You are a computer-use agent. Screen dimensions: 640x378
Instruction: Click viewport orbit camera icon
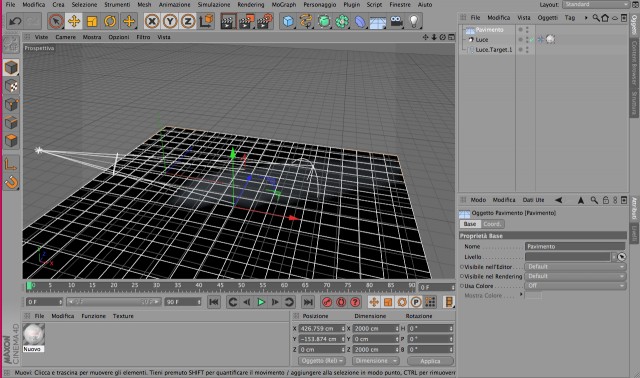pos(442,37)
